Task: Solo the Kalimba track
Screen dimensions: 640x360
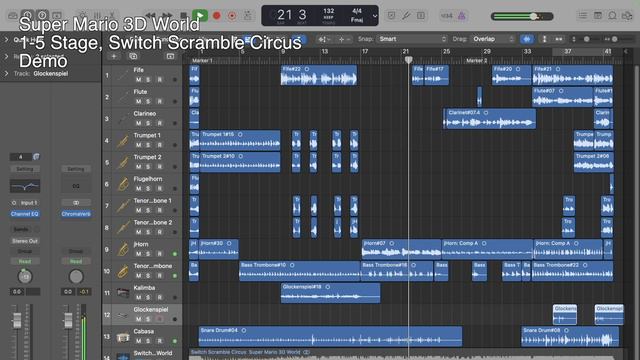Action: [x=148, y=297]
